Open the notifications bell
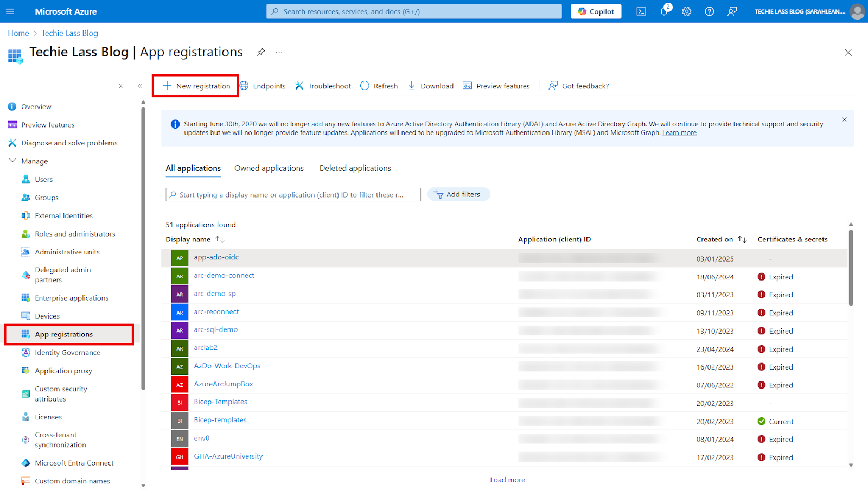This screenshot has width=868, height=490. click(x=664, y=11)
